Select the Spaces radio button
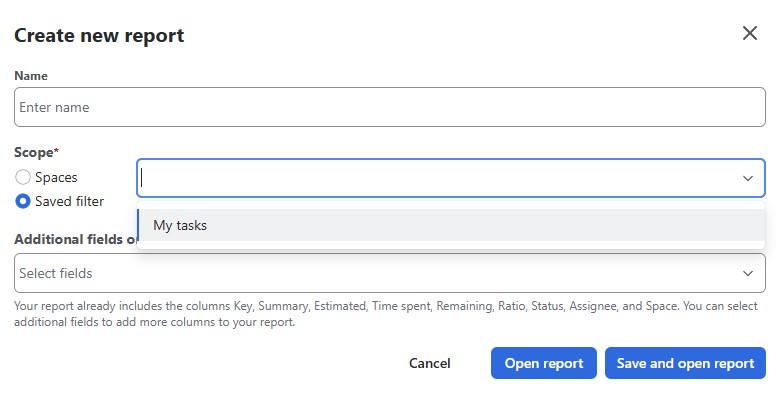Viewport: 780px width, 400px height. 23,177
